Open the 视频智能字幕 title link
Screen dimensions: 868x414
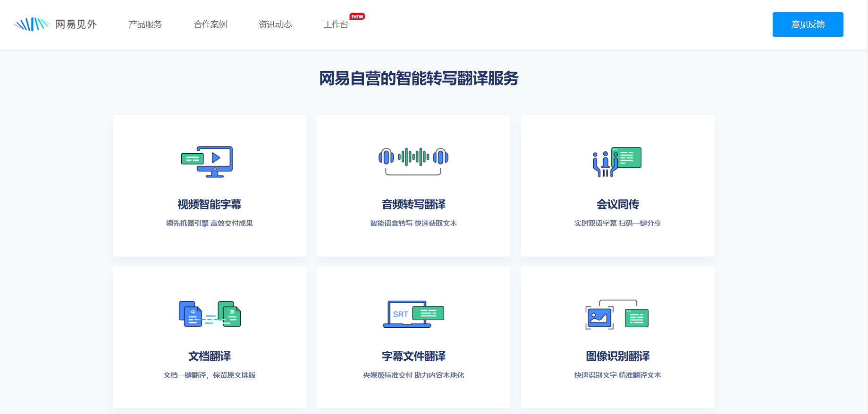point(210,204)
